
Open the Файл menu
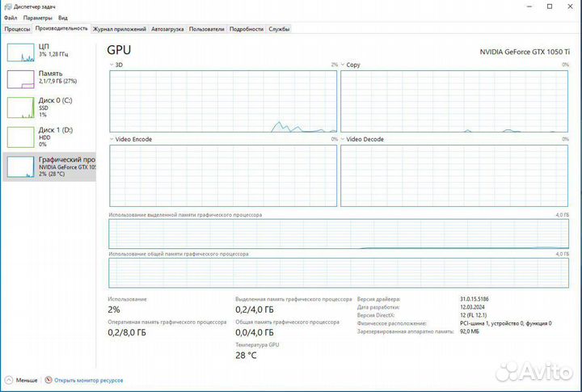11,18
